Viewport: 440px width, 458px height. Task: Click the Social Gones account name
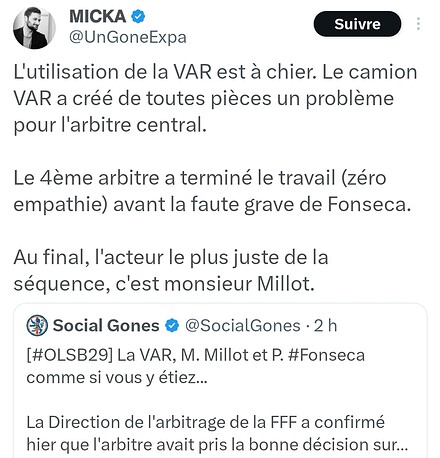click(106, 325)
